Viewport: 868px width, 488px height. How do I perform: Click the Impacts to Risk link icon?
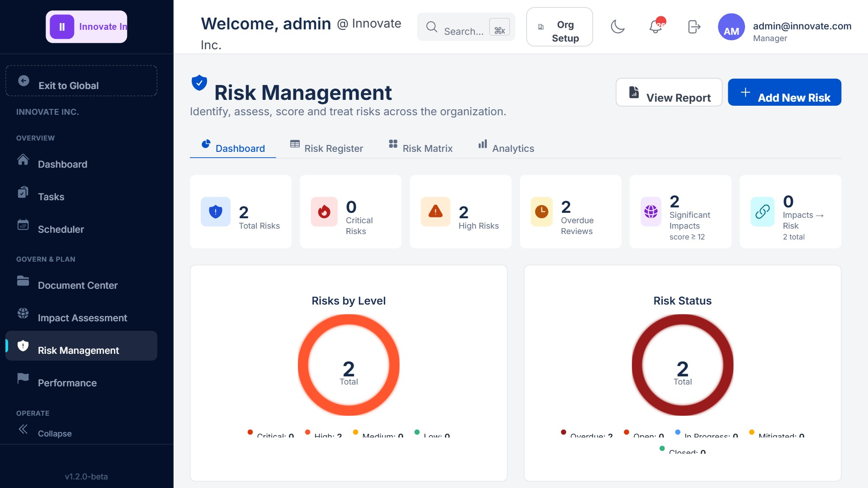(763, 211)
